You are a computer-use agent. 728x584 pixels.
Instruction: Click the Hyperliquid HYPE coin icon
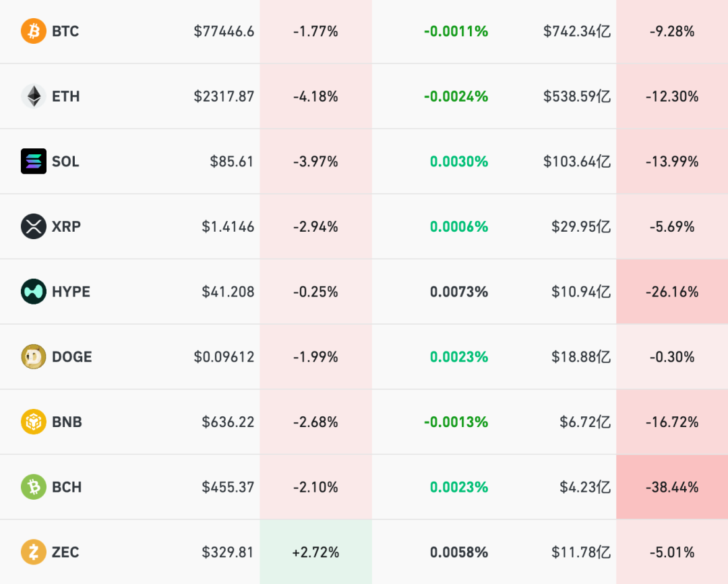[x=34, y=292]
